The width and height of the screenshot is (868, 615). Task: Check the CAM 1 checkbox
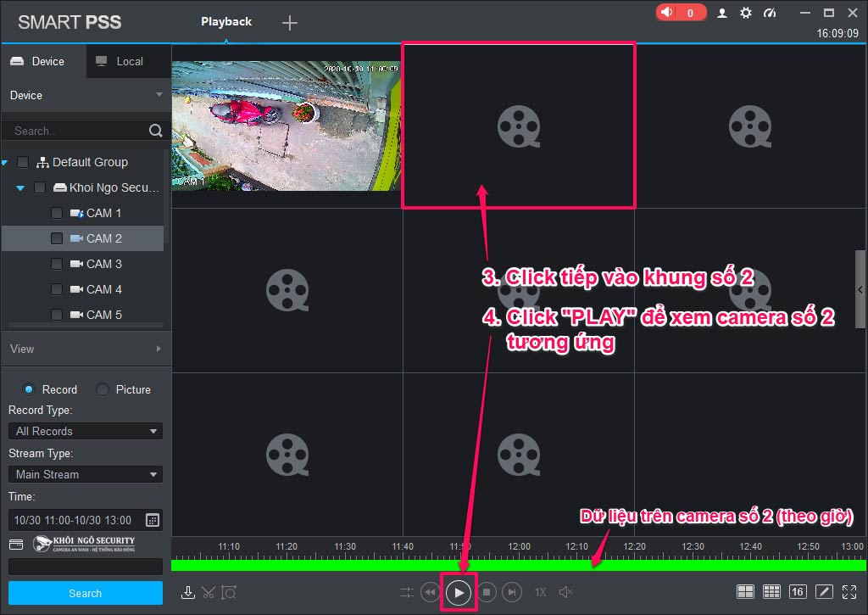(x=57, y=213)
